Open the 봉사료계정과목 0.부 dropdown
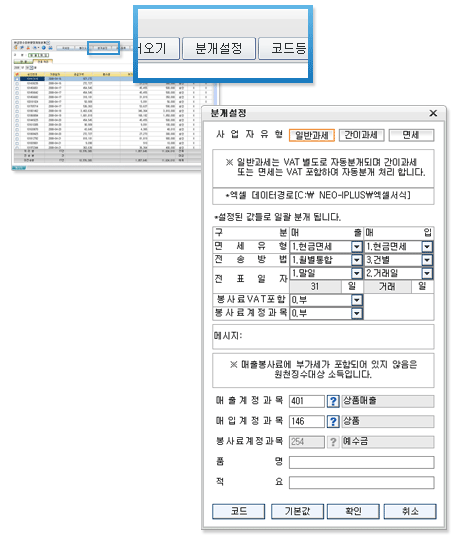462x539 pixels. (x=357, y=314)
